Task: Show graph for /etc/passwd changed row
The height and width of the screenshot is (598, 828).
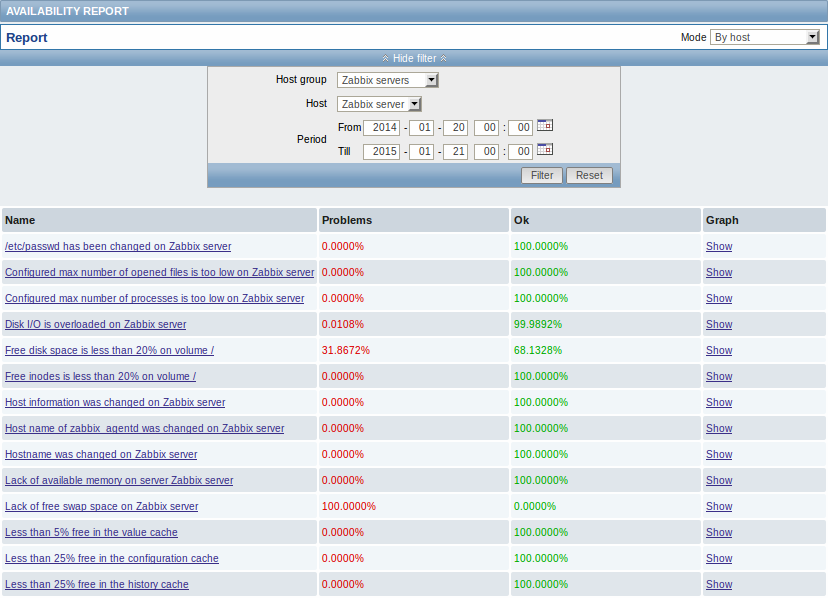Action: [719, 246]
